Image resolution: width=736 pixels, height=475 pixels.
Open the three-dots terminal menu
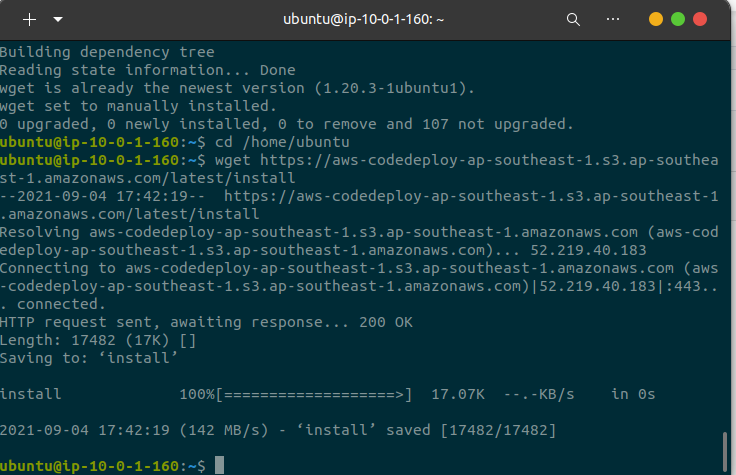(x=613, y=19)
